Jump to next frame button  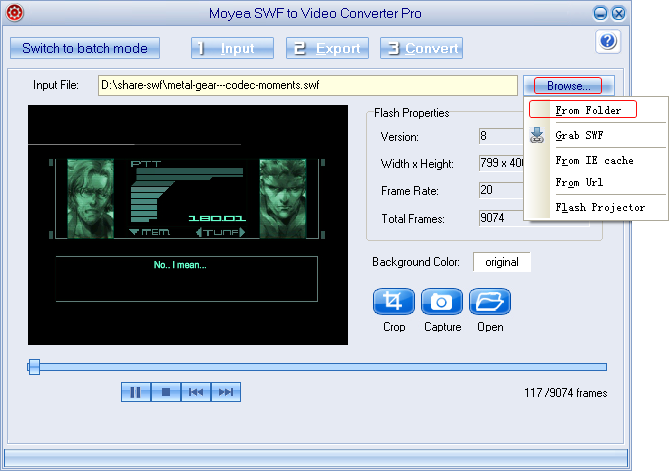pos(226,392)
